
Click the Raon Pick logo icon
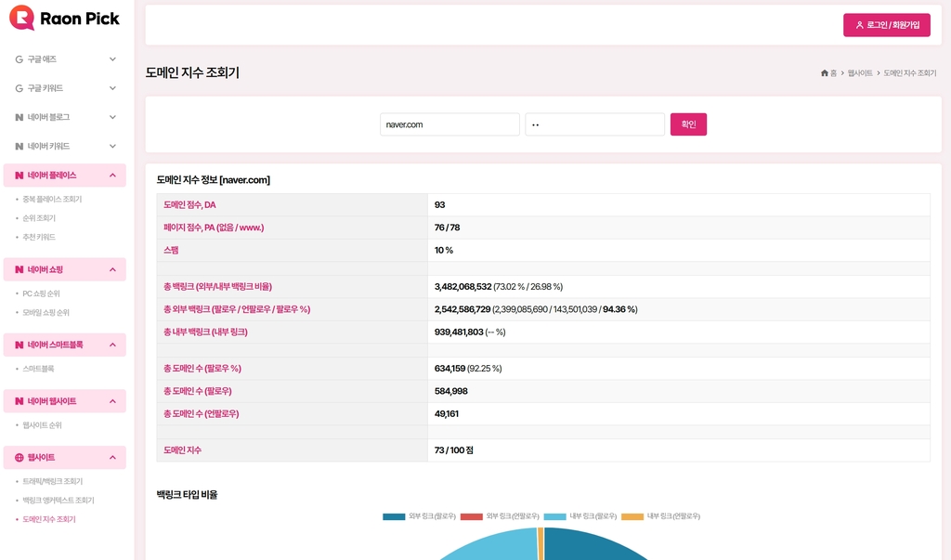coord(22,18)
